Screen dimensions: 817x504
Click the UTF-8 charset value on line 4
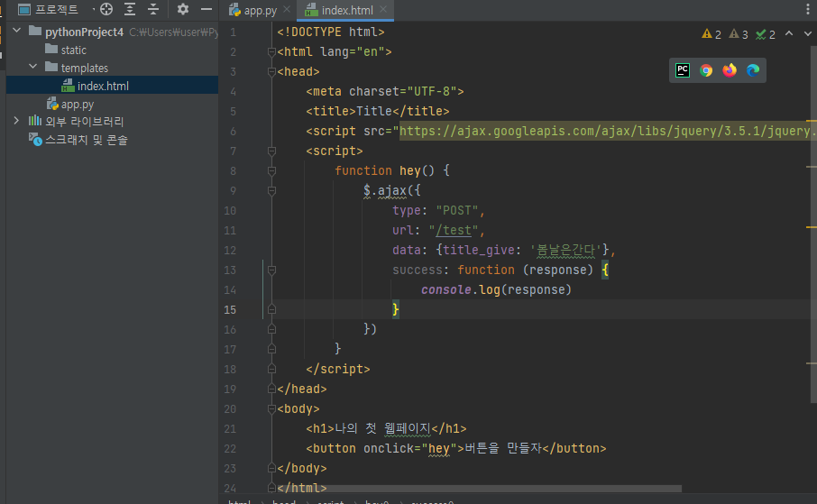[431, 91]
